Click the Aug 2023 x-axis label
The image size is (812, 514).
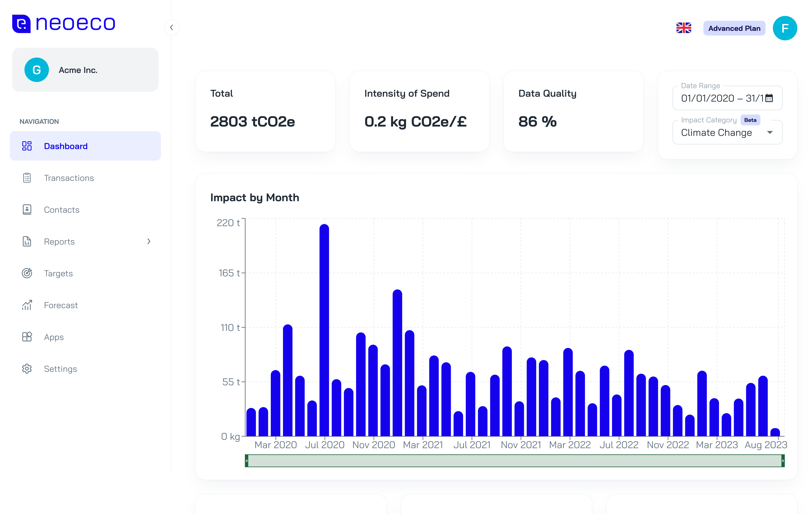[x=766, y=445]
